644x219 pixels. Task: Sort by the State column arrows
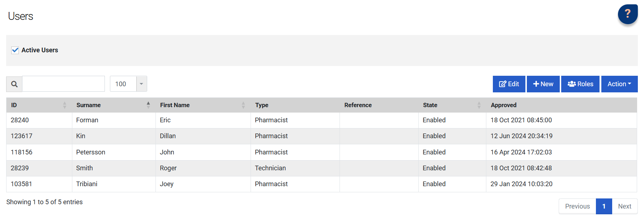pyautogui.click(x=479, y=105)
